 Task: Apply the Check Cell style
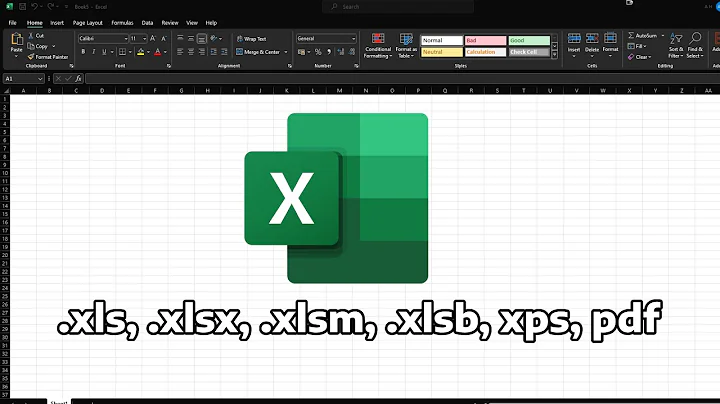coord(529,52)
